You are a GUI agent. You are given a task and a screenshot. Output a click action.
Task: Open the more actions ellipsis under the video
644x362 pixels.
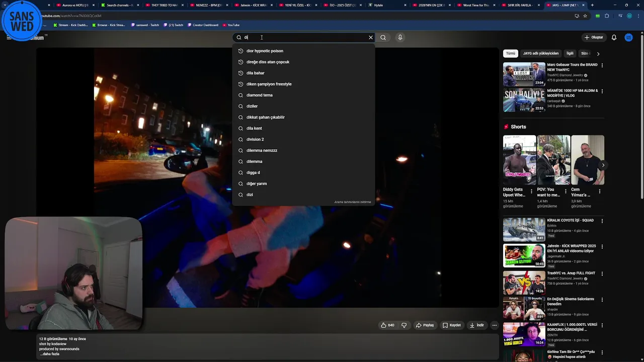[495, 325]
